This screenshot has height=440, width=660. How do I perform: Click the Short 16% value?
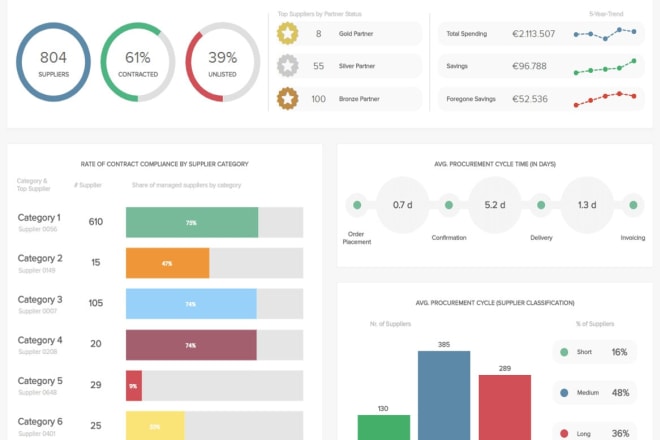(x=619, y=352)
